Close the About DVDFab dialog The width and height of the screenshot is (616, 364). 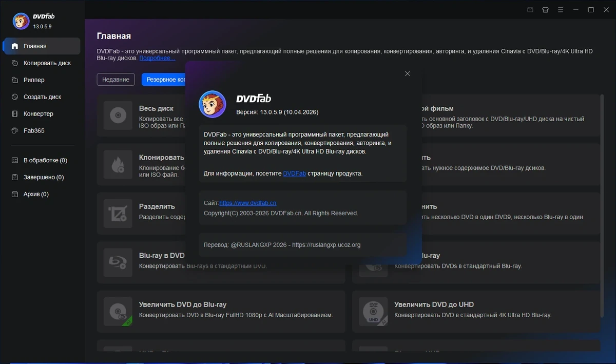408,73
